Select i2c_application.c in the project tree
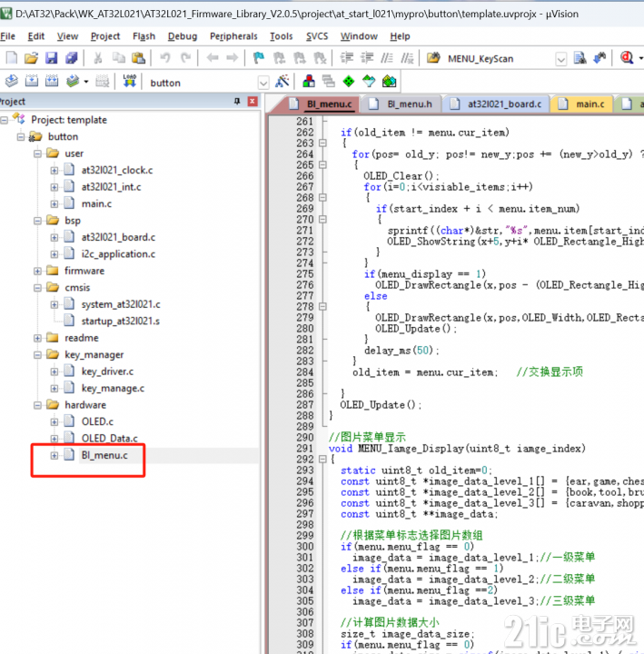 (118, 254)
